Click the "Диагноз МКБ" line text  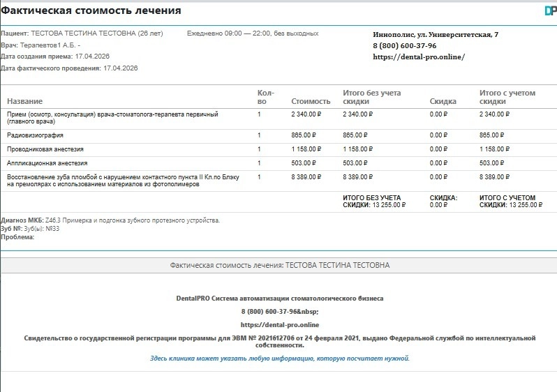[110, 220]
